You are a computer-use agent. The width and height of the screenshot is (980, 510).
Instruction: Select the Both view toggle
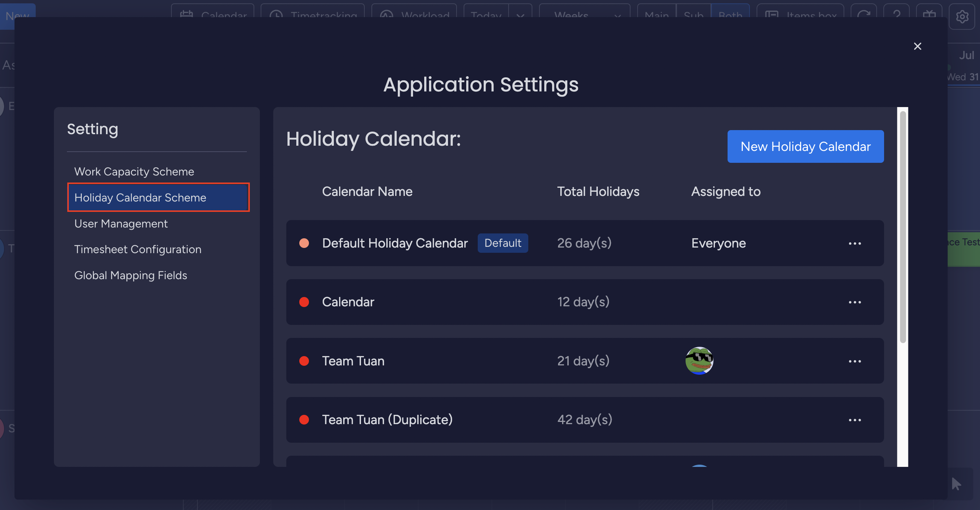[730, 16]
